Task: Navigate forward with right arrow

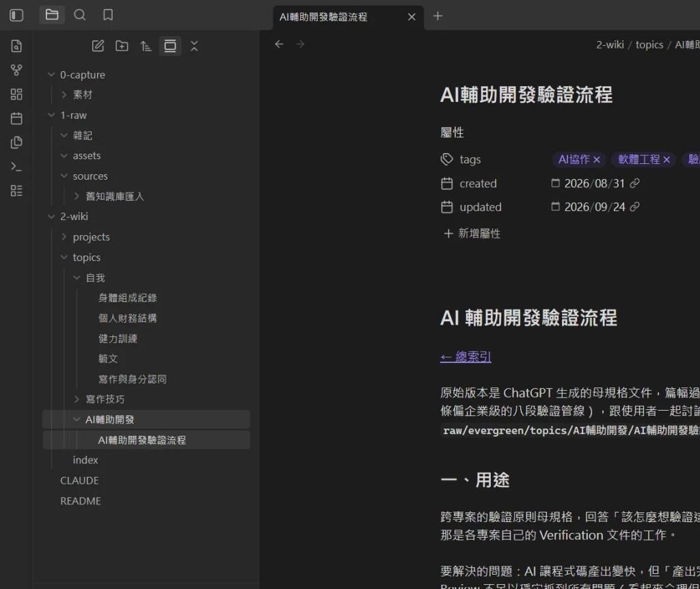Action: (301, 44)
